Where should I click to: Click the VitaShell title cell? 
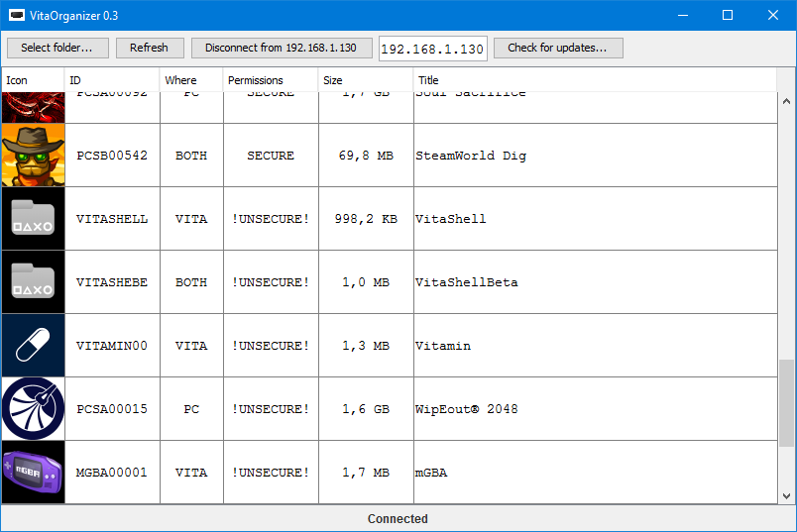pos(595,219)
